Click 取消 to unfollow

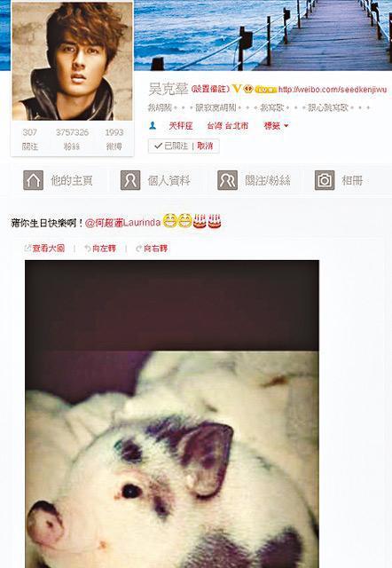pyautogui.click(x=205, y=146)
